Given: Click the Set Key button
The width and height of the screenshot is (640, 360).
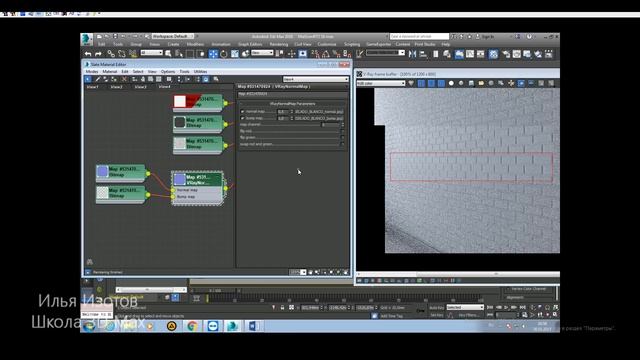Looking at the screenshot, I should [x=437, y=315].
